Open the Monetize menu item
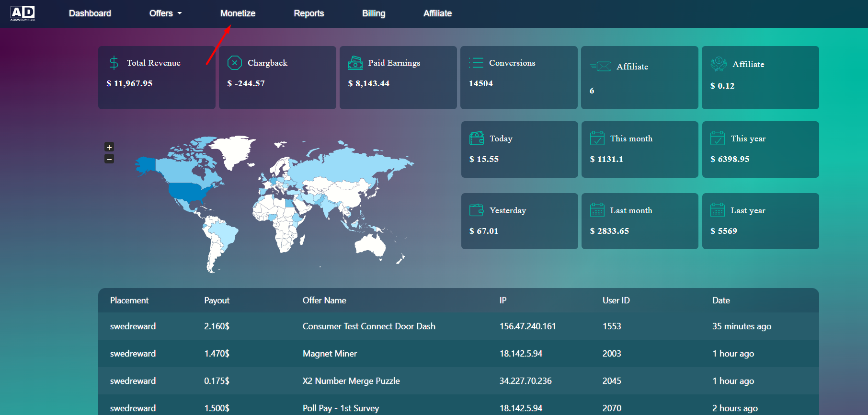868x415 pixels. pos(238,13)
